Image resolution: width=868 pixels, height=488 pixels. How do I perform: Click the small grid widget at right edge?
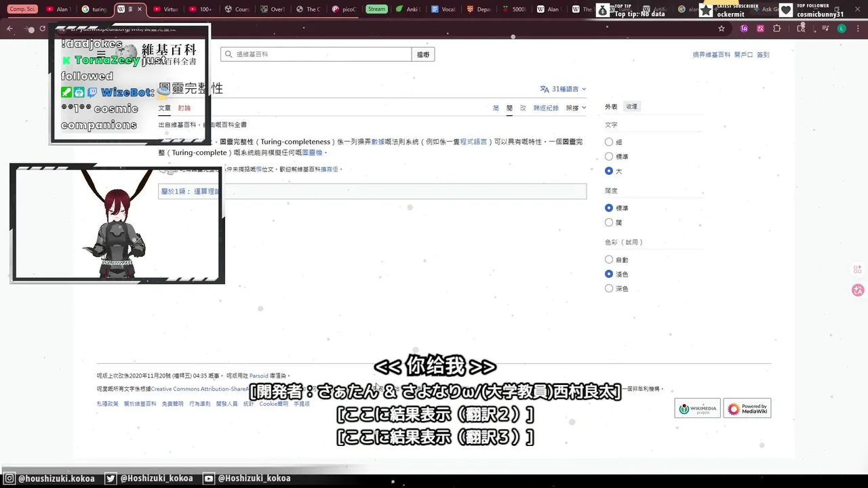pos(858,269)
